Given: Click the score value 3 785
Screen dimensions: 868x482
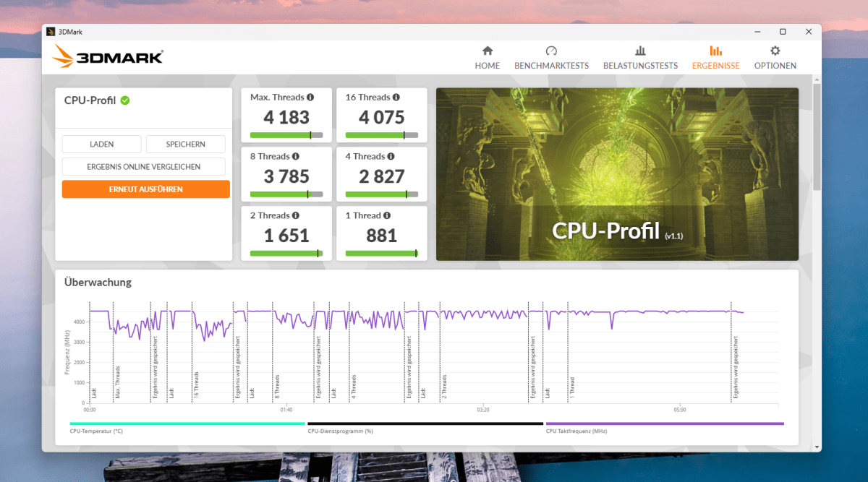Looking at the screenshot, I should pos(286,176).
